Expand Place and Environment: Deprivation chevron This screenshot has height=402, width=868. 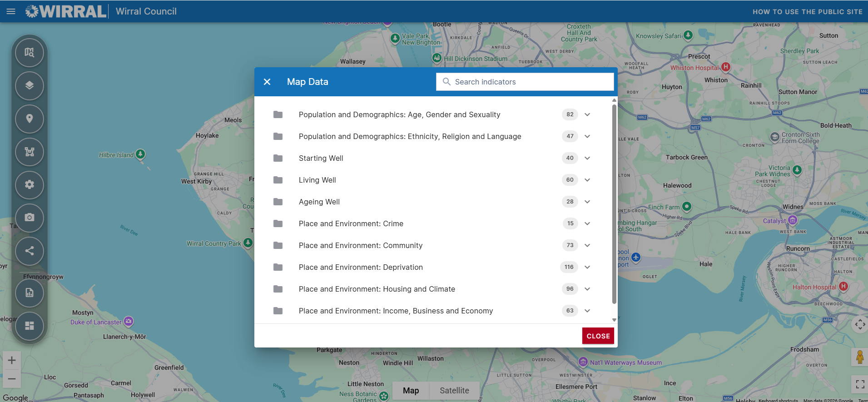587,267
